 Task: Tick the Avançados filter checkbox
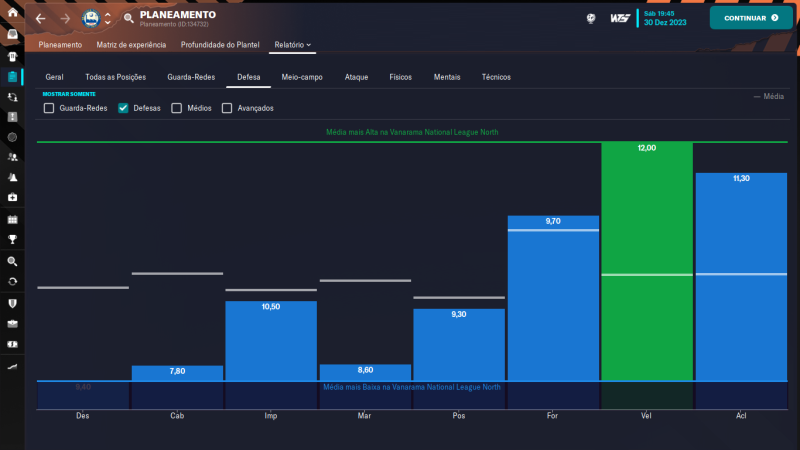[x=227, y=108]
